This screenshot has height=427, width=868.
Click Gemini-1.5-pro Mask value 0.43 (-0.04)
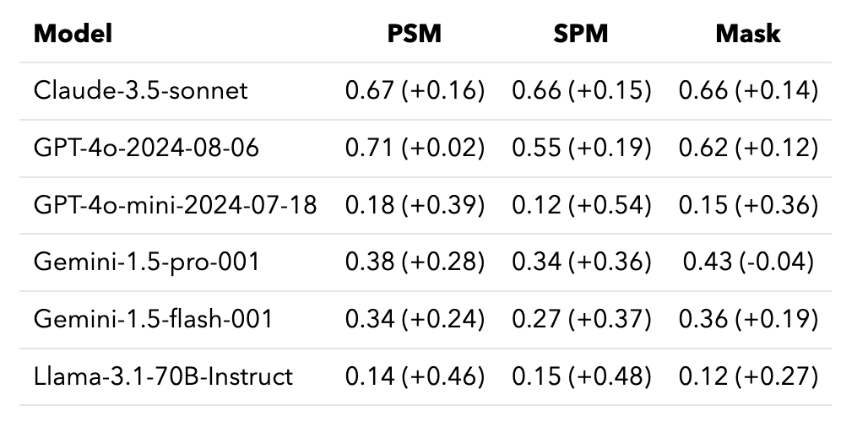click(x=748, y=262)
